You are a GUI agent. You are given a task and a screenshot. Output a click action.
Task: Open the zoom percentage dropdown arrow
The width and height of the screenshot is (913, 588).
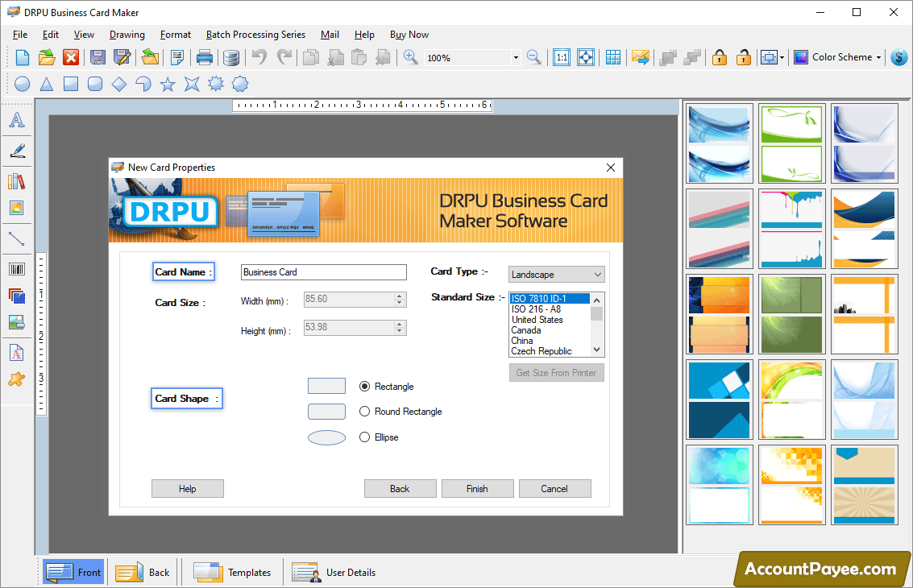(x=515, y=58)
